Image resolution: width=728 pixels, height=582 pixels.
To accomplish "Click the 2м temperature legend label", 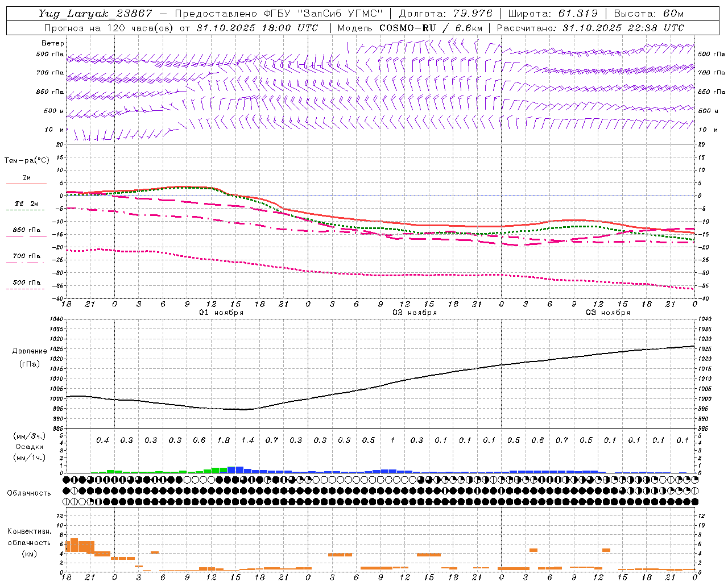I will pos(27,177).
